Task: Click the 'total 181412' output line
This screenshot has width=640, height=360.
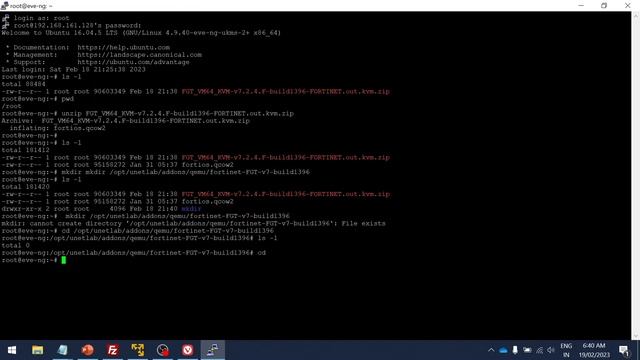Action: [26, 150]
